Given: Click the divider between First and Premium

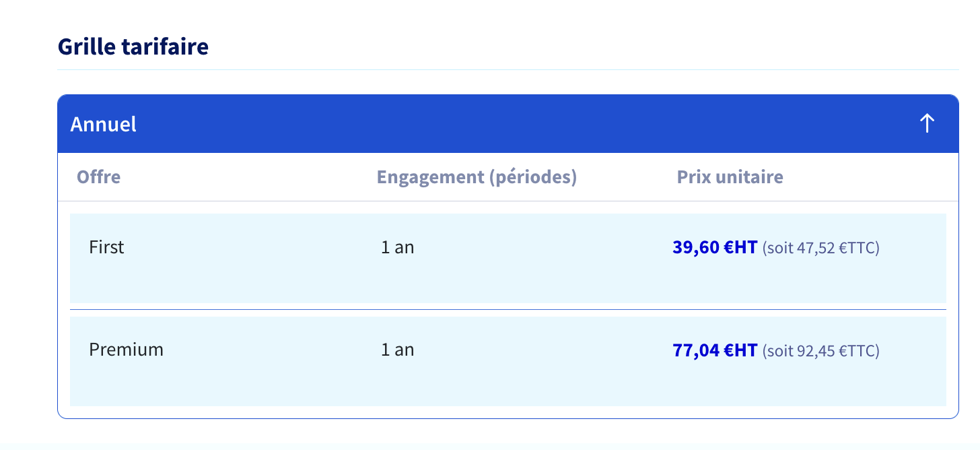Looking at the screenshot, I should pyautogui.click(x=508, y=310).
